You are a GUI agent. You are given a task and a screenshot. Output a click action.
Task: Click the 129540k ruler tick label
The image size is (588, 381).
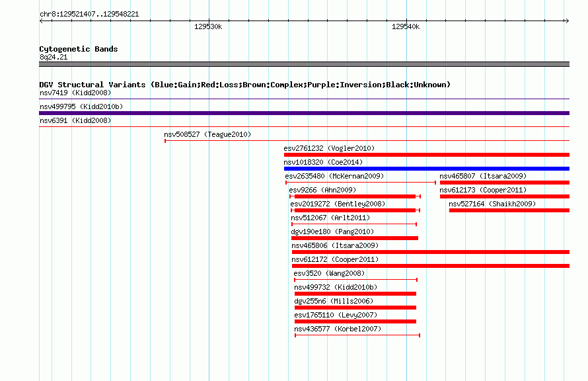pos(406,26)
